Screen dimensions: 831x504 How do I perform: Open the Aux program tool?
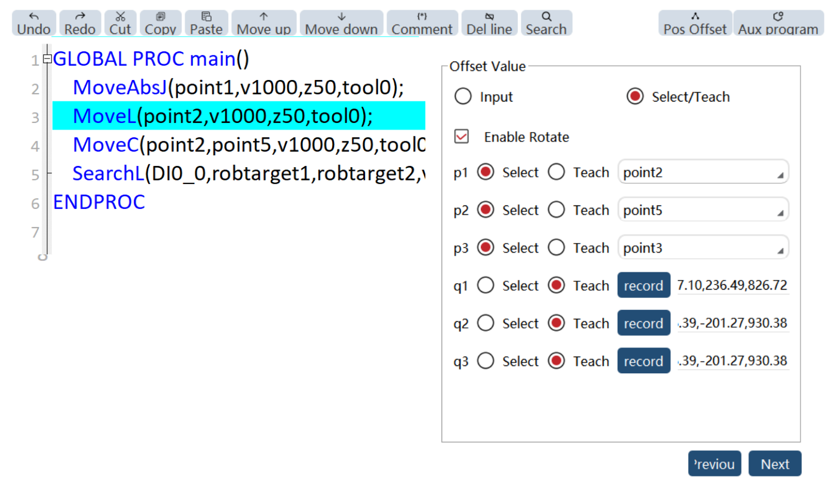(x=778, y=23)
